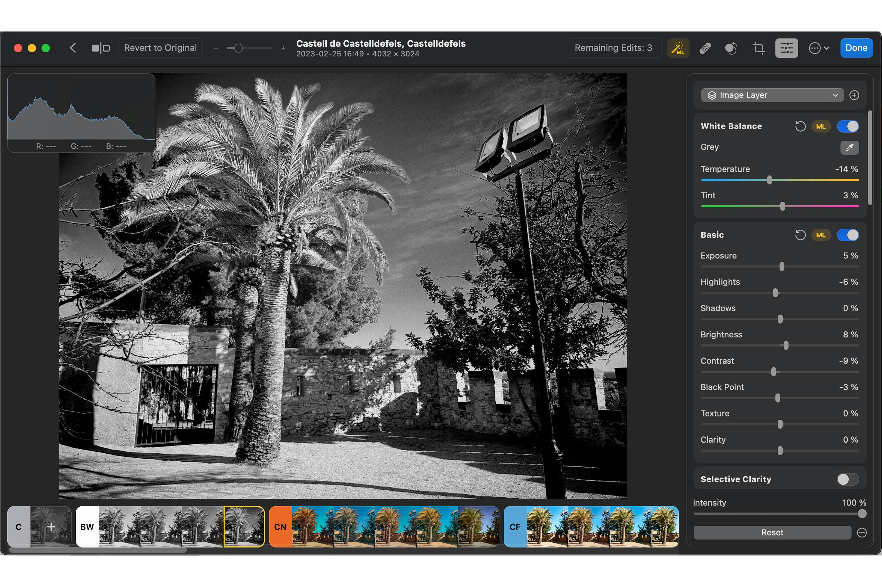
Task: Open the Image Layer dropdown
Action: 772,95
